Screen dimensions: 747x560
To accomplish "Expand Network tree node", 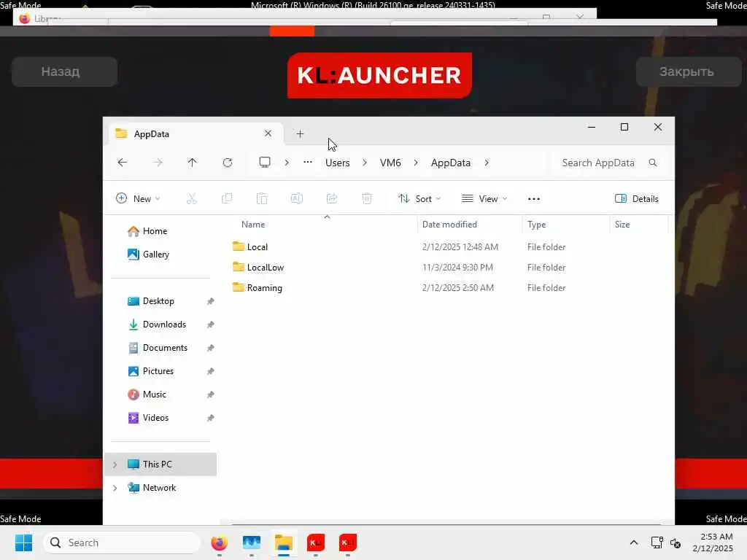I will pos(115,488).
